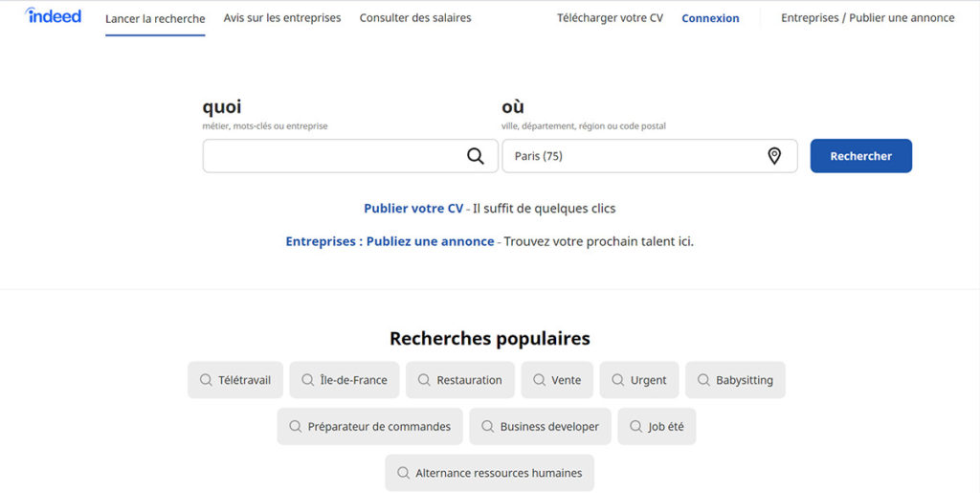980x493 pixels.
Task: Click the Indeed logo
Action: tap(54, 16)
